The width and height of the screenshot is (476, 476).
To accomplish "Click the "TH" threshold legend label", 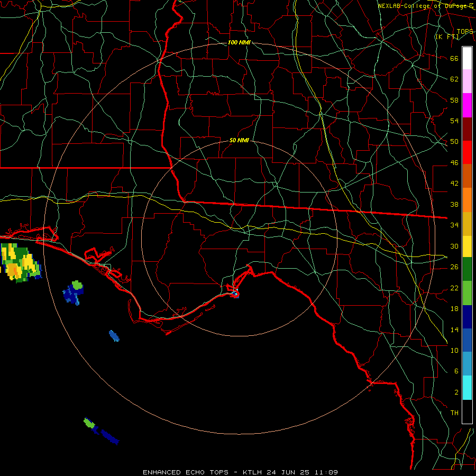I will click(x=454, y=413).
